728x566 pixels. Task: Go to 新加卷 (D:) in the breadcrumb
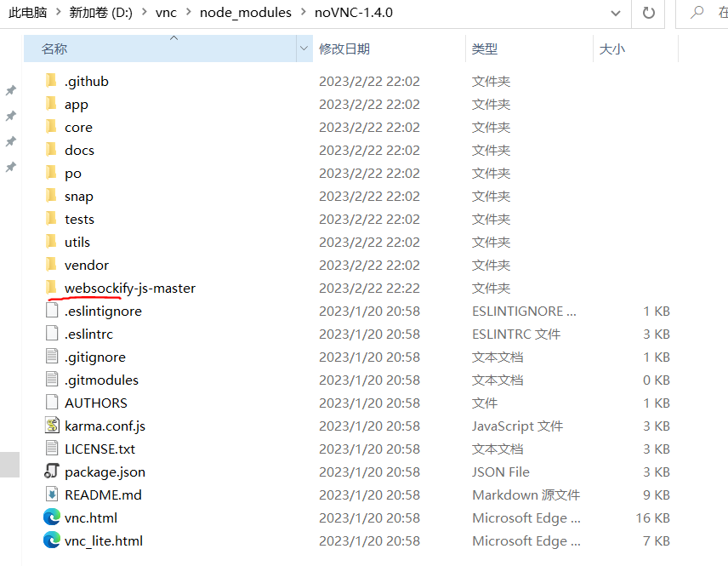click(100, 12)
